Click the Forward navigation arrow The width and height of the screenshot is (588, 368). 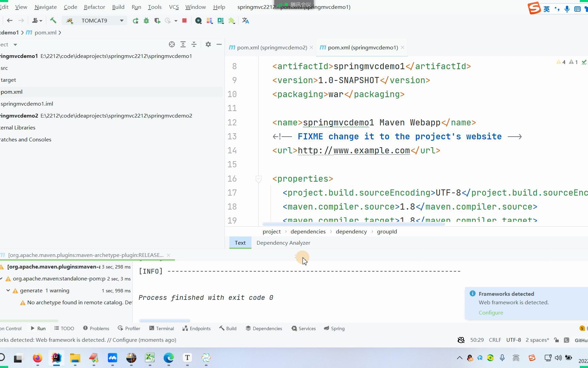pos(21,21)
